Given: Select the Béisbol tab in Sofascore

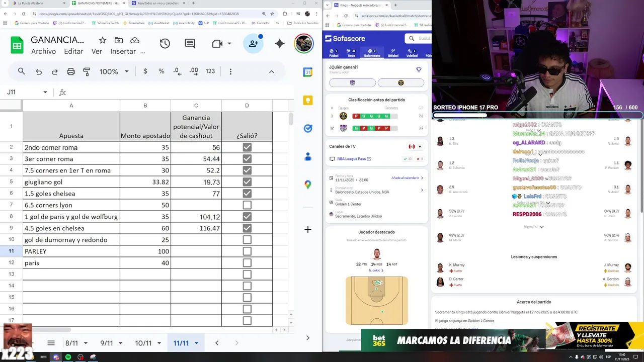Looking at the screenshot, I should click(393, 53).
